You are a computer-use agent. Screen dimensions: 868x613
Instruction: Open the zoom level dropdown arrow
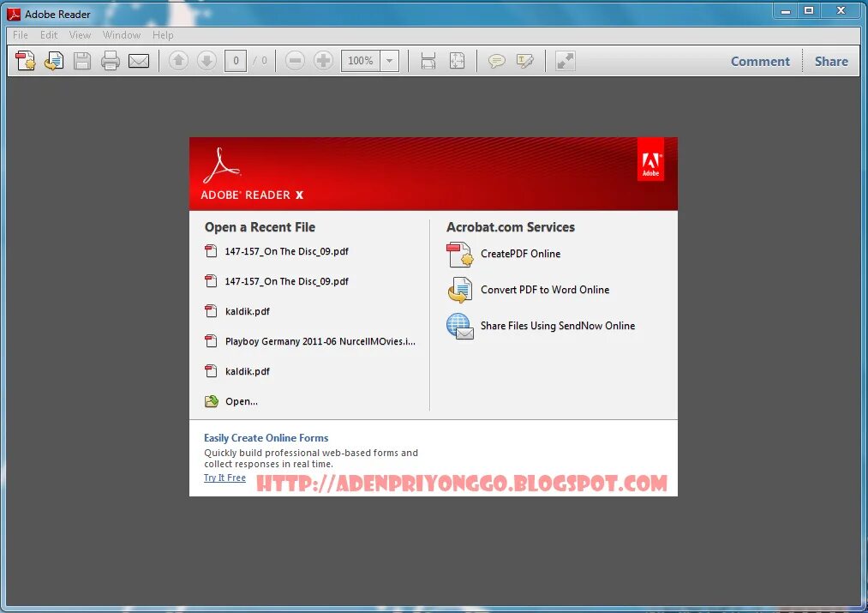click(390, 60)
